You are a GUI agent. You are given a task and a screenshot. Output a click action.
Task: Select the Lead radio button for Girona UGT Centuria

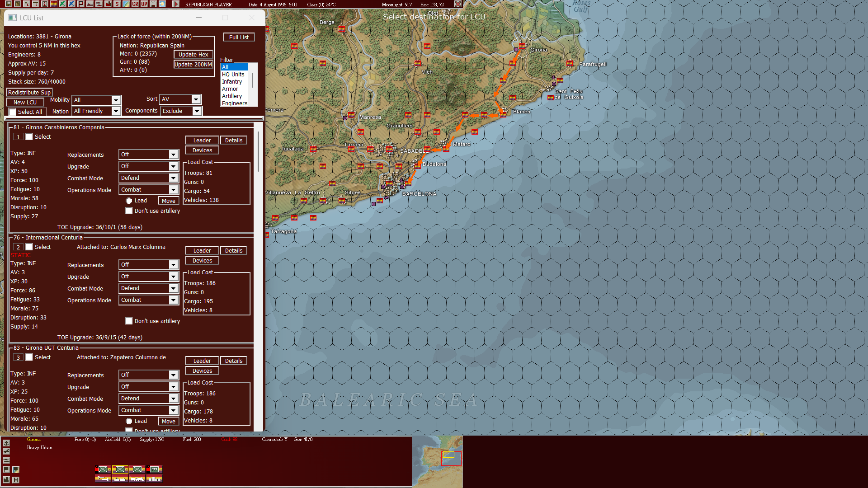pyautogui.click(x=130, y=421)
